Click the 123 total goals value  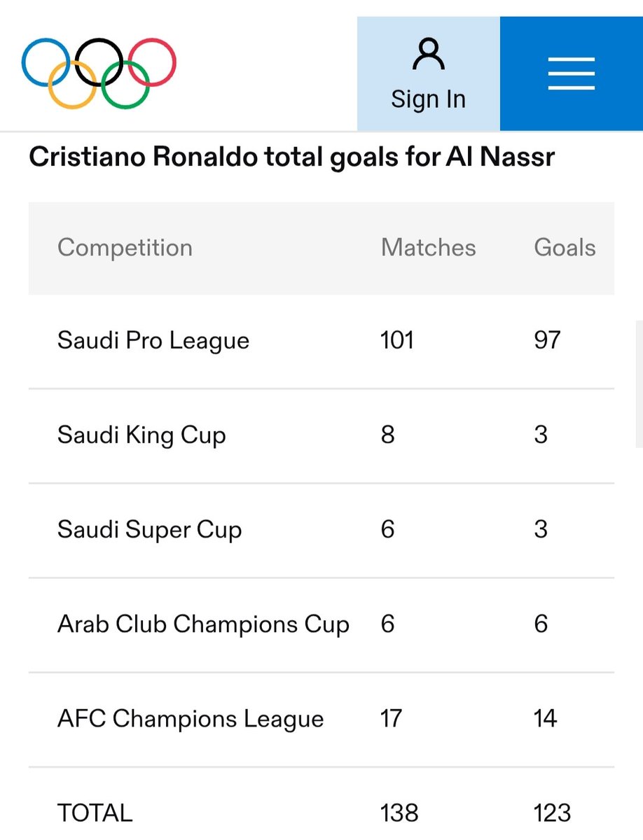552,813
